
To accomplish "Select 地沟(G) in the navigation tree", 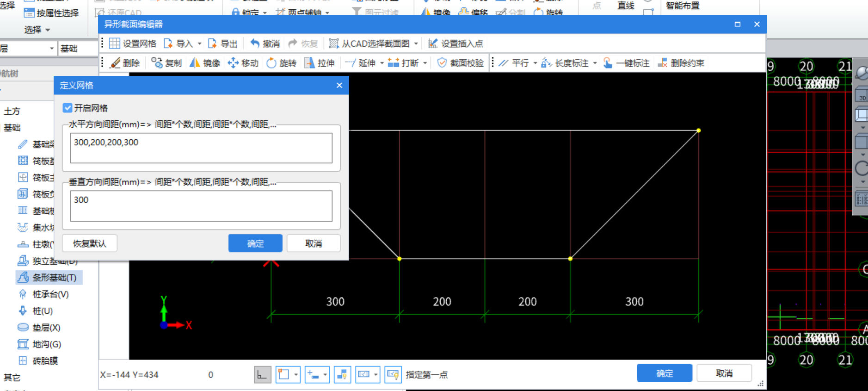I will pyautogui.click(x=40, y=344).
